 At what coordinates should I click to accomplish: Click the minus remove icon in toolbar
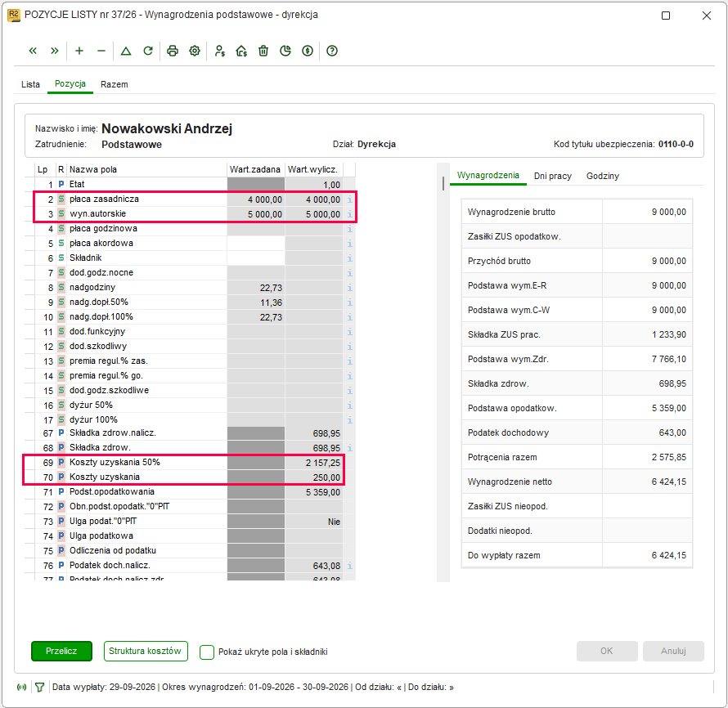[101, 51]
